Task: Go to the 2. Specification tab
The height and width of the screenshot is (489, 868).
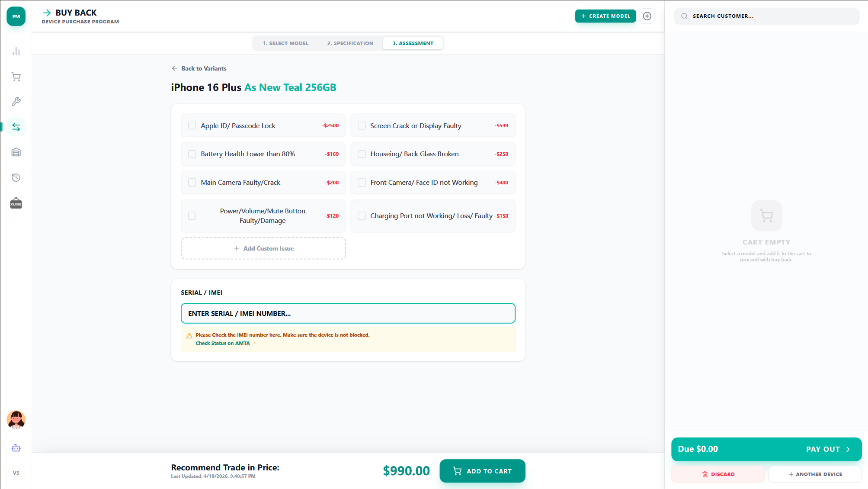Action: click(350, 43)
